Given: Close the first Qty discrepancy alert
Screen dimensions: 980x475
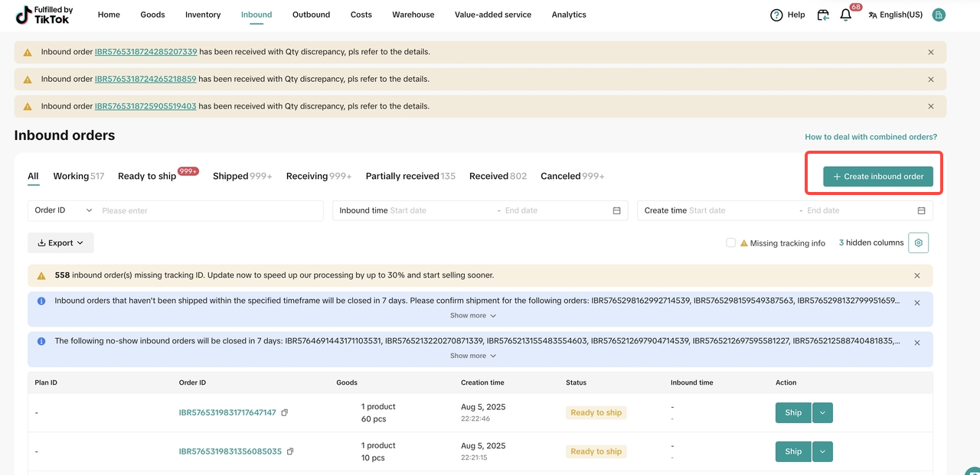Looking at the screenshot, I should coord(931,52).
